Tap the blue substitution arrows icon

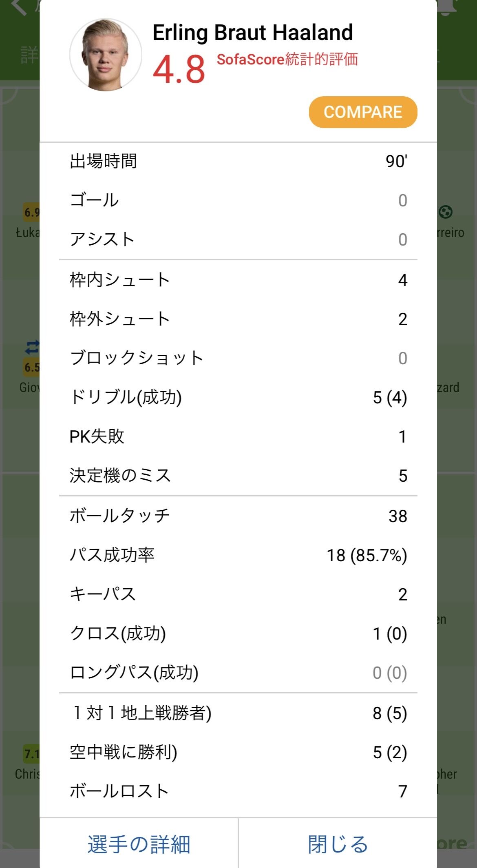click(x=32, y=347)
